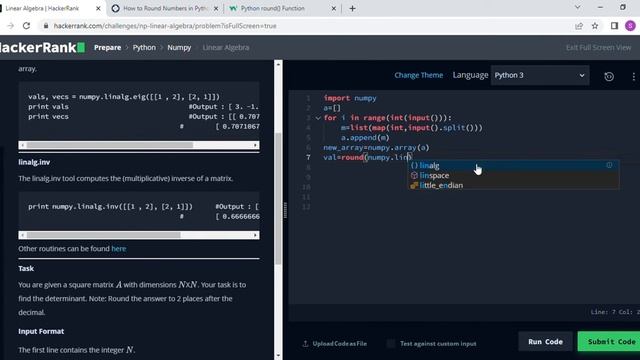Reload the page with the refresh icon
The height and width of the screenshot is (360, 640).
(27, 26)
